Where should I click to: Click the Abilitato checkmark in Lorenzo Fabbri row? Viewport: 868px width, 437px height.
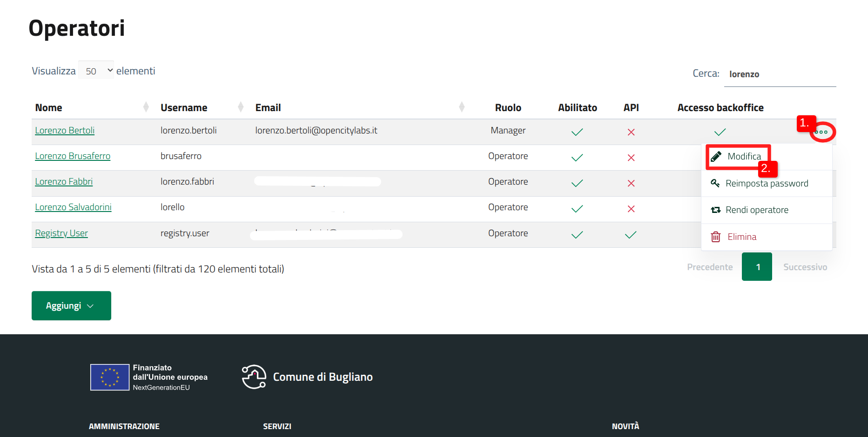tap(577, 183)
